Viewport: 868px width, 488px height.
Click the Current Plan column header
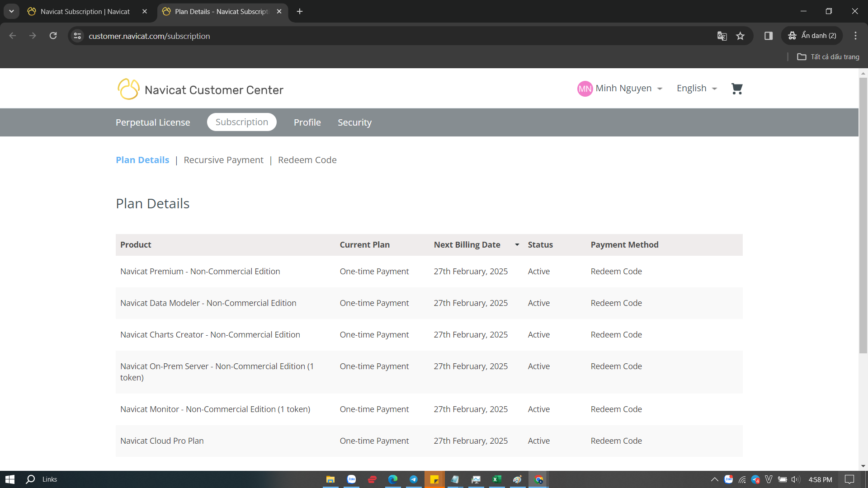coord(365,245)
